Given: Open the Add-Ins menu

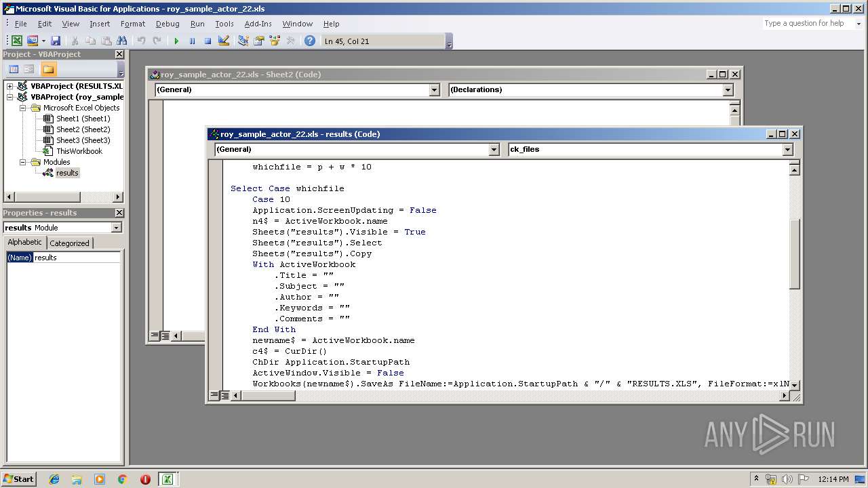Looking at the screenshot, I should pyautogui.click(x=258, y=24).
